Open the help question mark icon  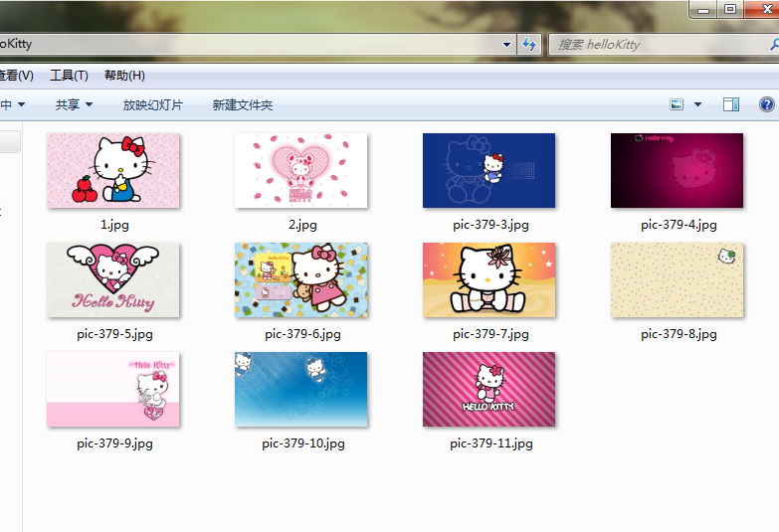[x=767, y=104]
